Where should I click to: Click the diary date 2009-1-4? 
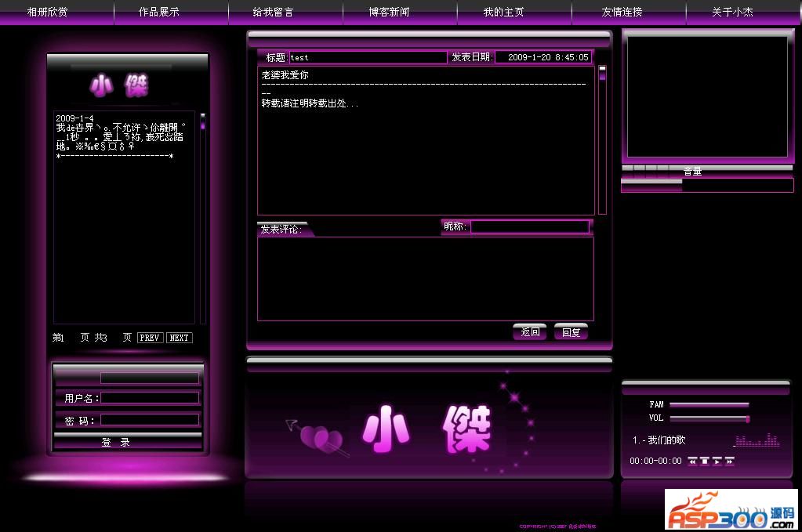click(74, 118)
